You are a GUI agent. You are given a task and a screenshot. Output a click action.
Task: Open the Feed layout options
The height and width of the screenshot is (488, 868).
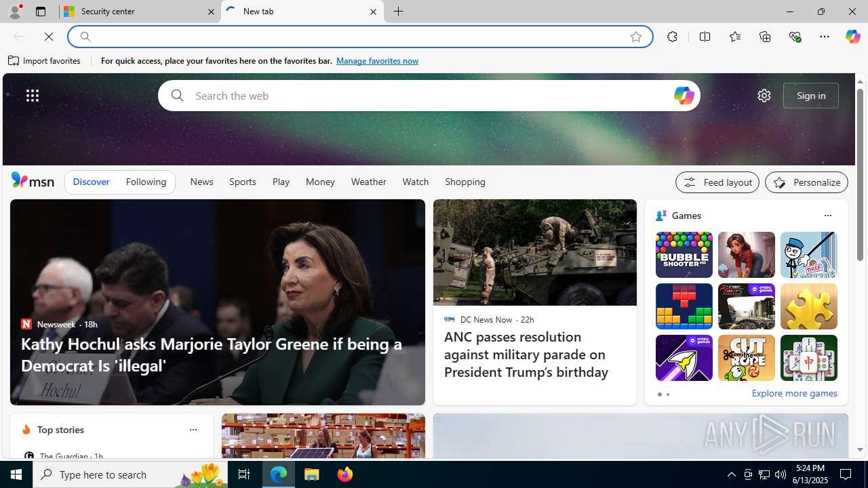[x=717, y=182]
